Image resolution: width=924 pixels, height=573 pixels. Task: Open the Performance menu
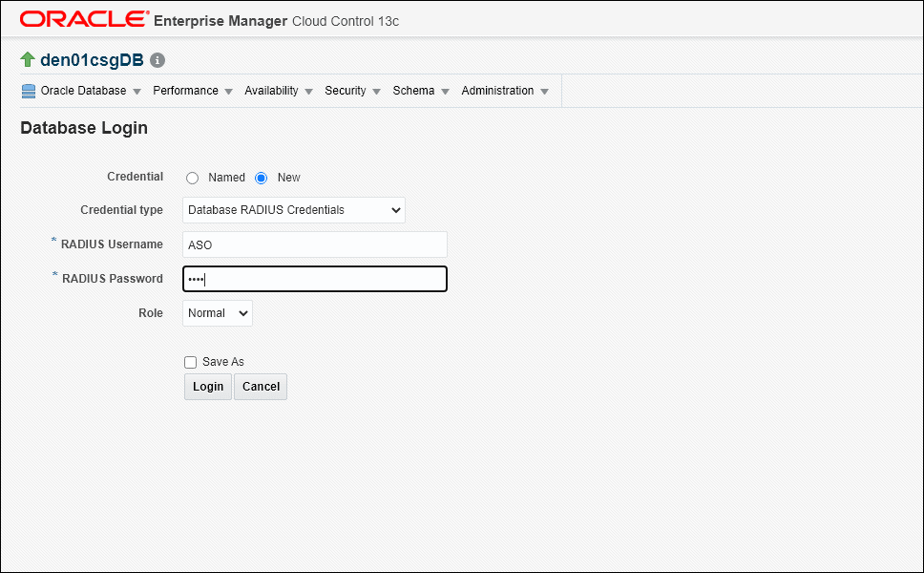point(185,90)
